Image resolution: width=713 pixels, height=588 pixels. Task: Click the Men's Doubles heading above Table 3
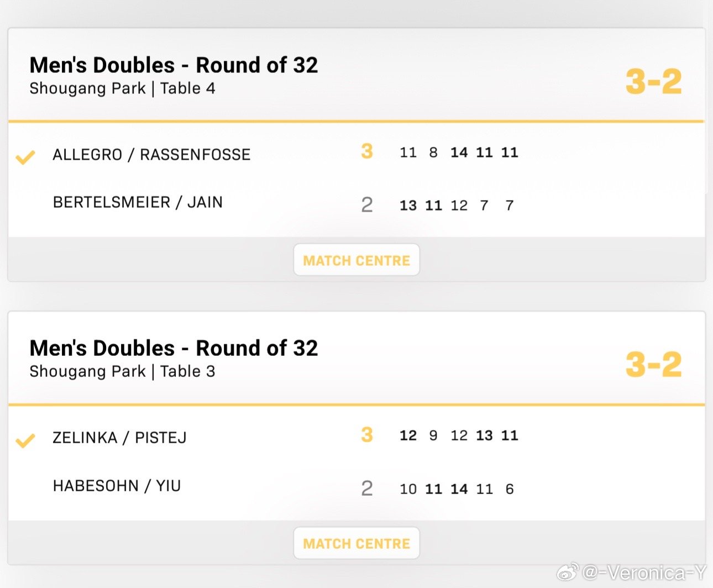(x=174, y=348)
